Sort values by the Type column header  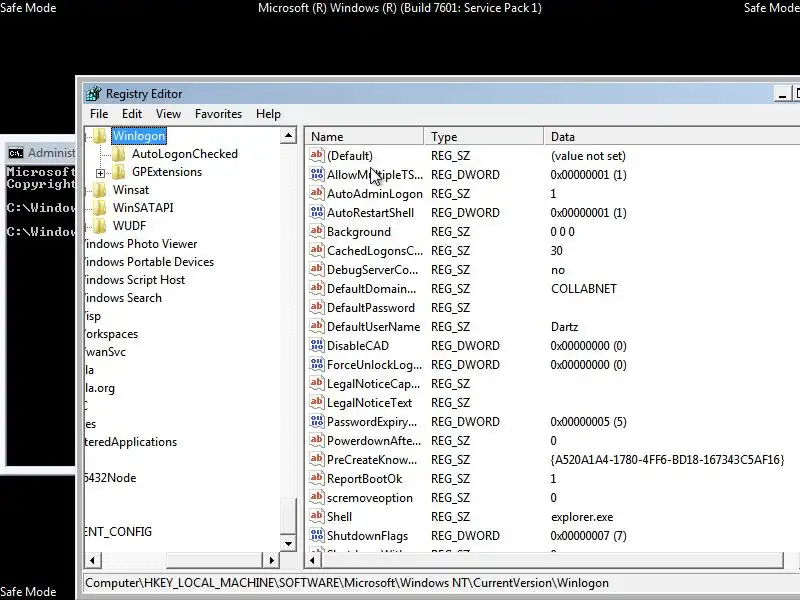[x=484, y=137]
